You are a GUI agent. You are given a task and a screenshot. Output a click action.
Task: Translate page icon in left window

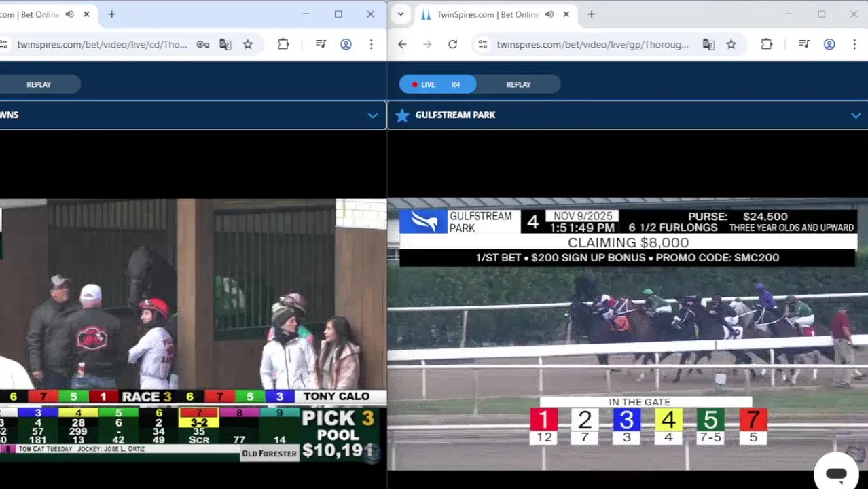225,44
